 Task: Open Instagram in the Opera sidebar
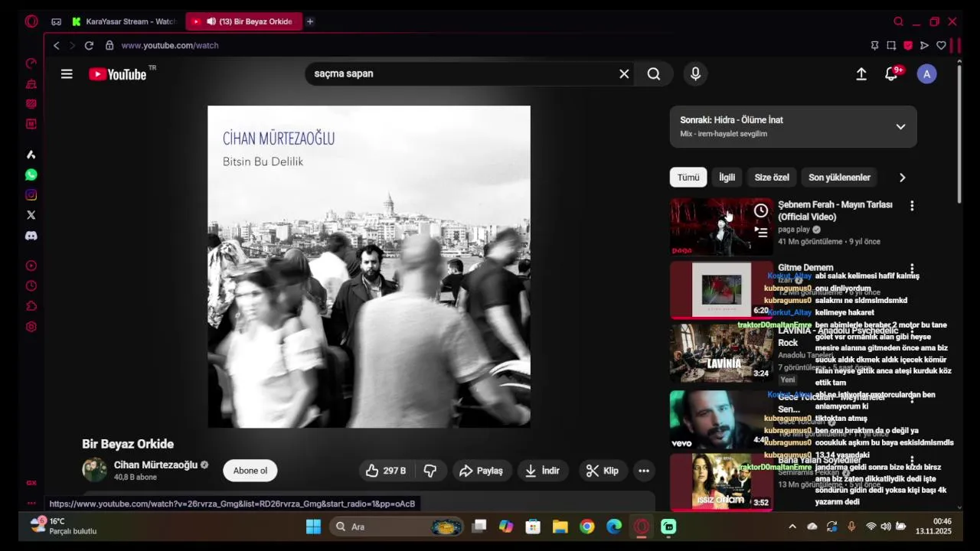click(x=31, y=195)
